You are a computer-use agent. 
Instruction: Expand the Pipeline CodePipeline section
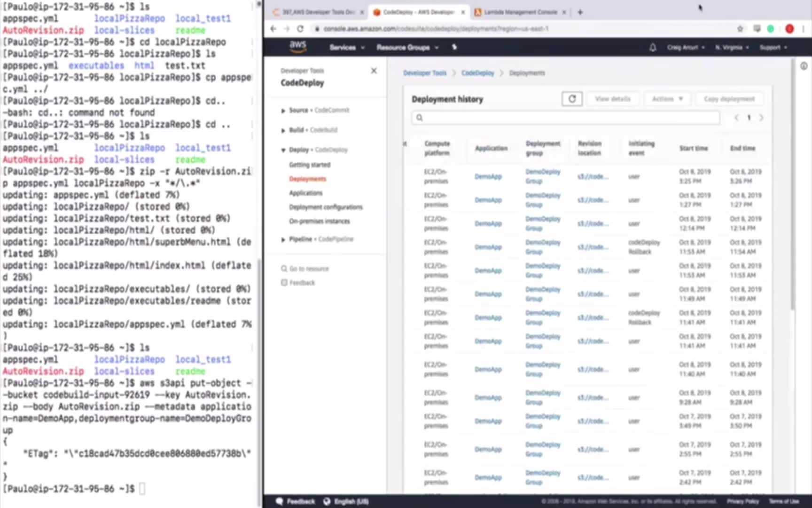(x=283, y=239)
